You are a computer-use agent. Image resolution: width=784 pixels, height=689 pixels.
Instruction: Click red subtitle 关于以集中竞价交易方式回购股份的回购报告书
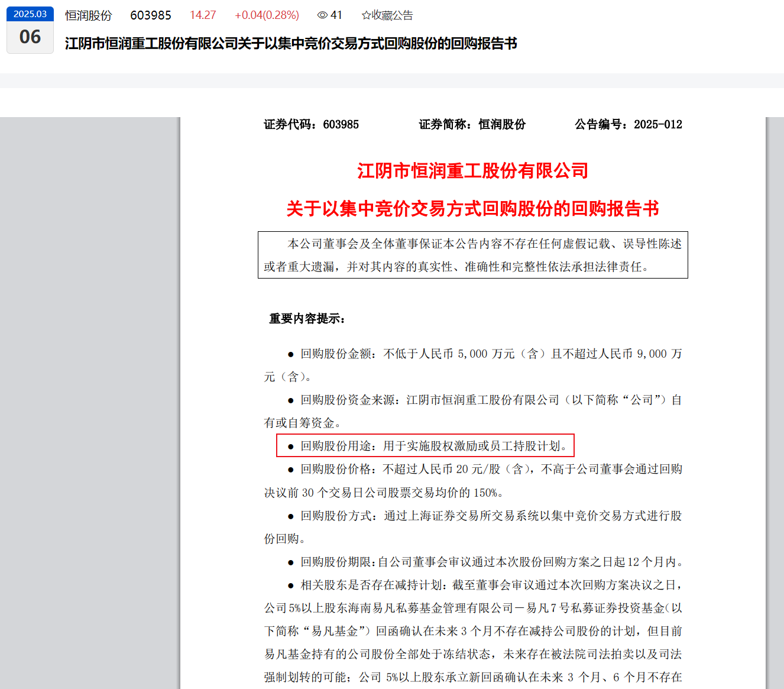click(472, 209)
